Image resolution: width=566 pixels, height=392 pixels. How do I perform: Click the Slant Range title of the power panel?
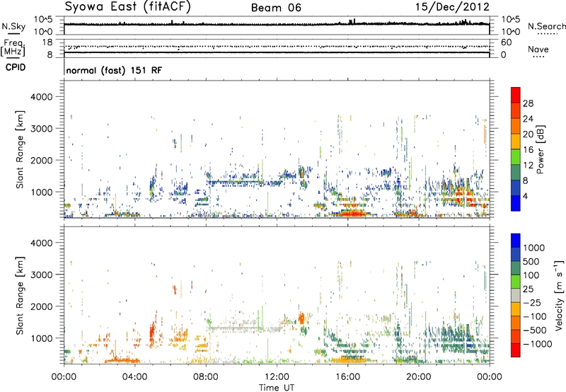[x=20, y=149]
